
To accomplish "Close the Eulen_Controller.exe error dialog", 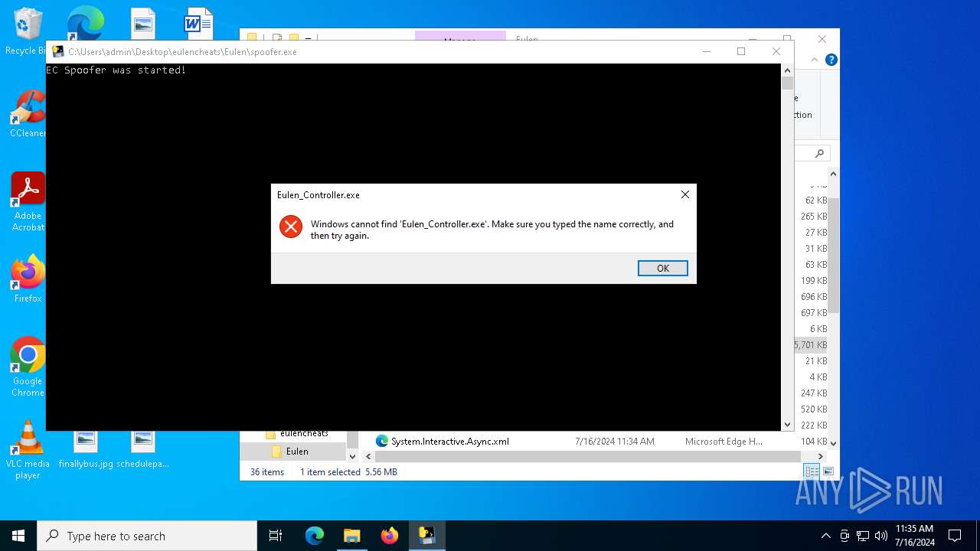I will pyautogui.click(x=684, y=194).
